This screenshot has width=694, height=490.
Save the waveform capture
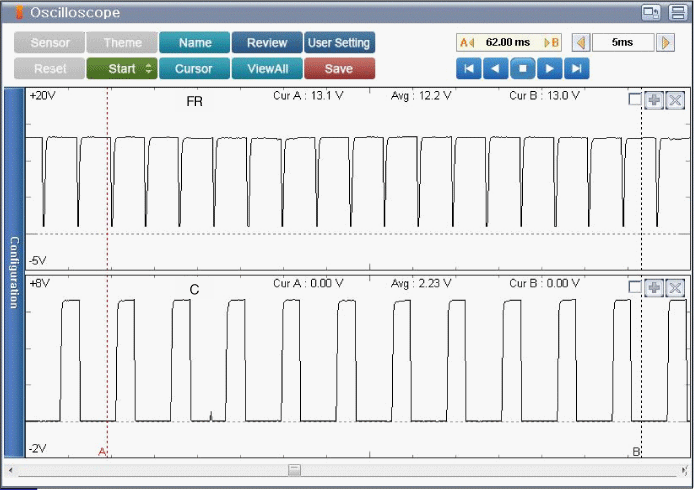pos(339,69)
